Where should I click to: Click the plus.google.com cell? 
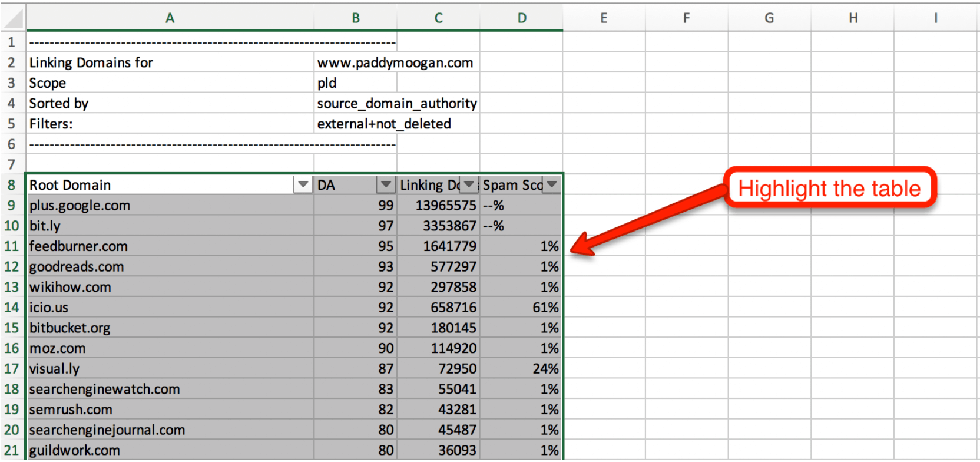tap(170, 206)
